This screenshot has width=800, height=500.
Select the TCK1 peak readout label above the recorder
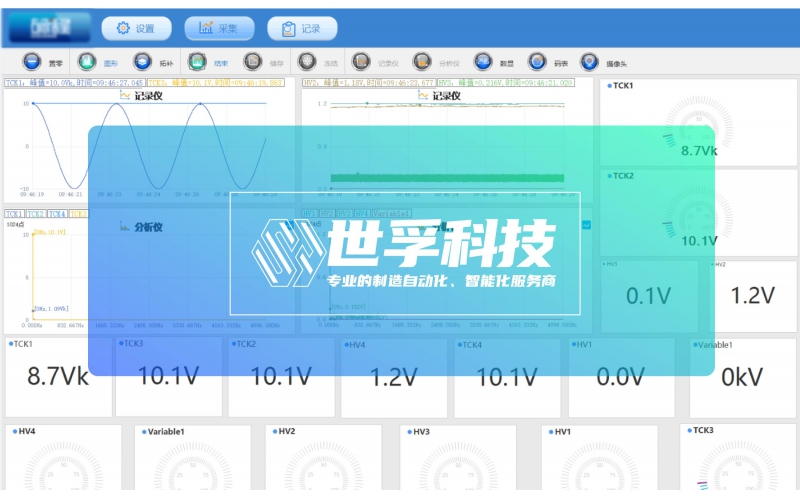point(75,84)
